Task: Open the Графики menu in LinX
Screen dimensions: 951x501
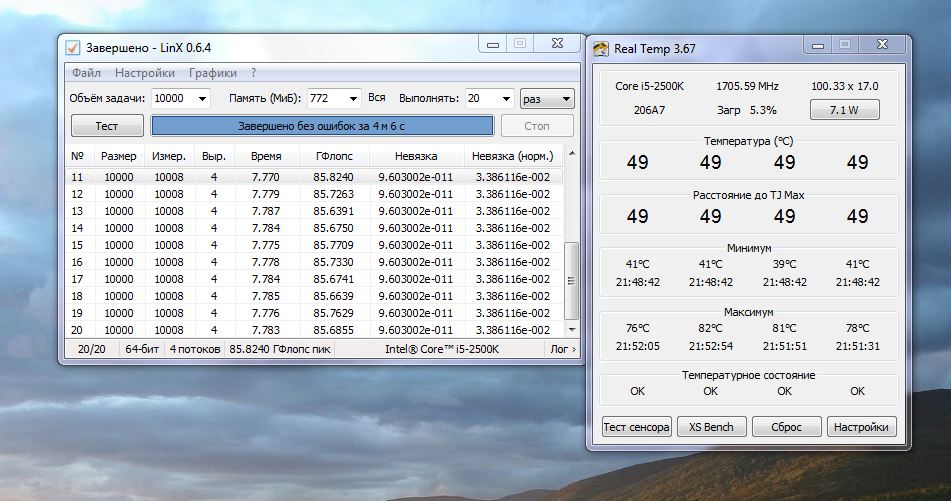Action: (x=213, y=73)
